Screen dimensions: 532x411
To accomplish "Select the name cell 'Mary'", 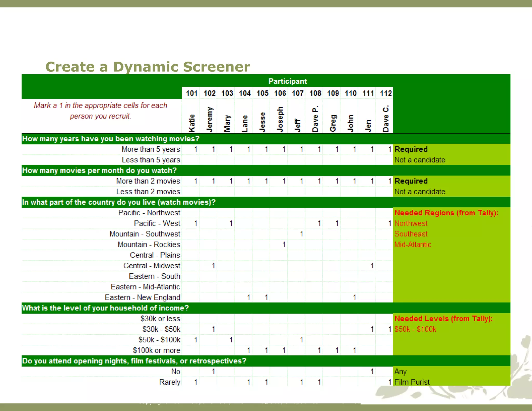I will (227, 124).
